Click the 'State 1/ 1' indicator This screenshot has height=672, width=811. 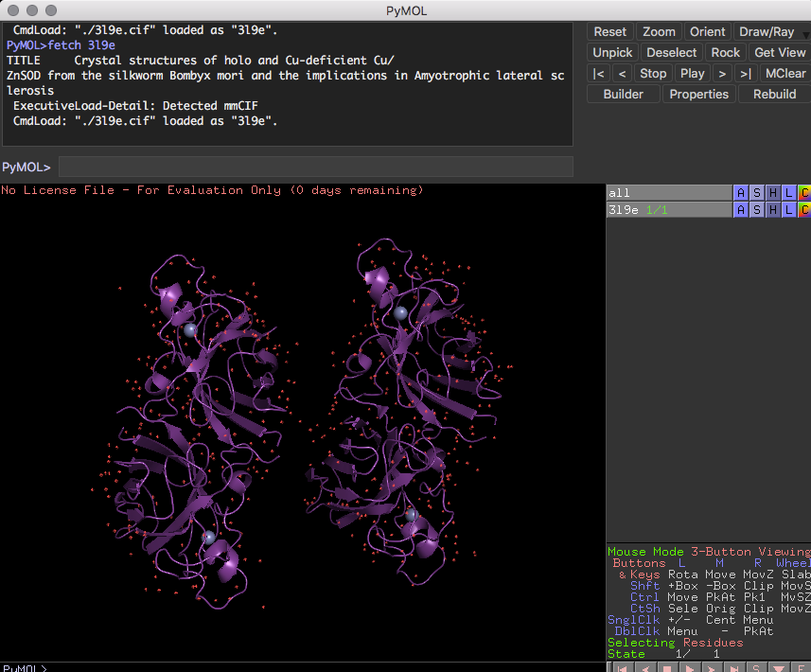662,654
